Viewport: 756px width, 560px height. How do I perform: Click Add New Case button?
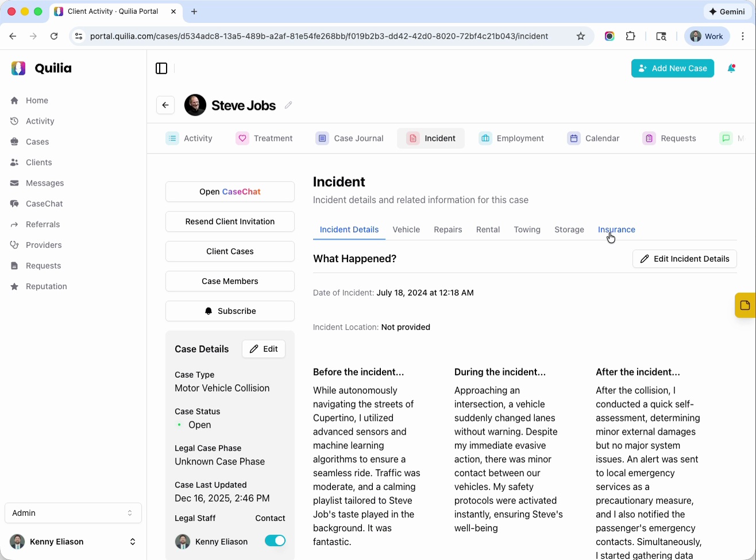coord(672,68)
